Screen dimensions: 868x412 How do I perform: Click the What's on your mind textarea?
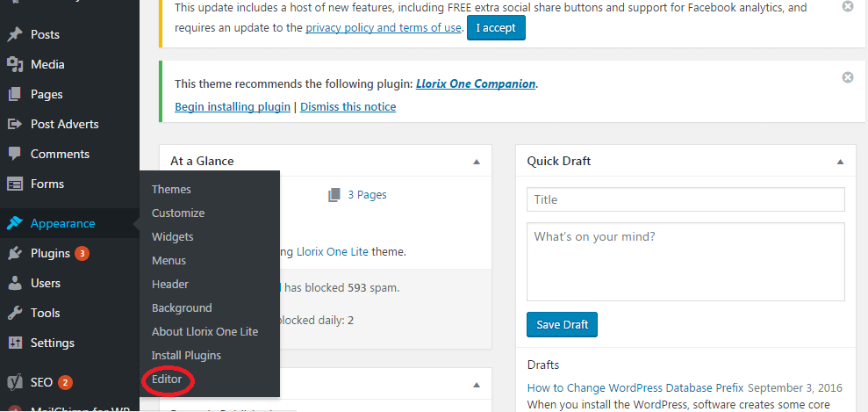(x=685, y=262)
